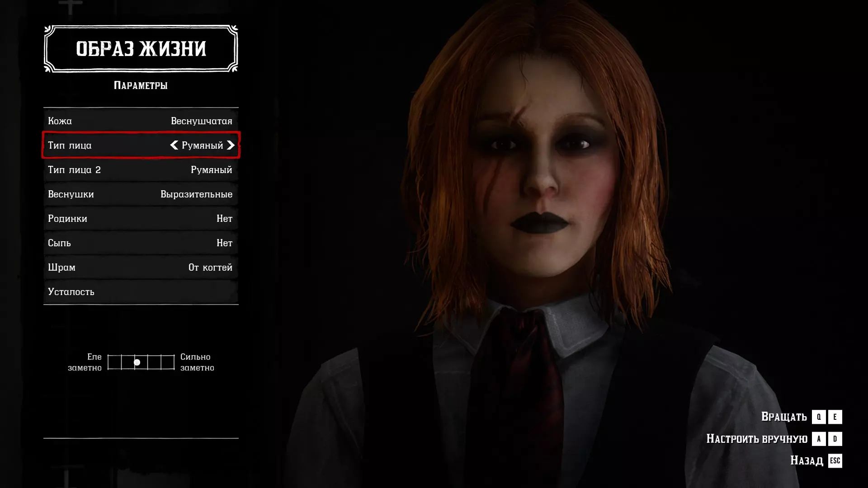Click the last slider cell near Сильно заметно
This screenshot has height=488, width=868.
(168, 362)
